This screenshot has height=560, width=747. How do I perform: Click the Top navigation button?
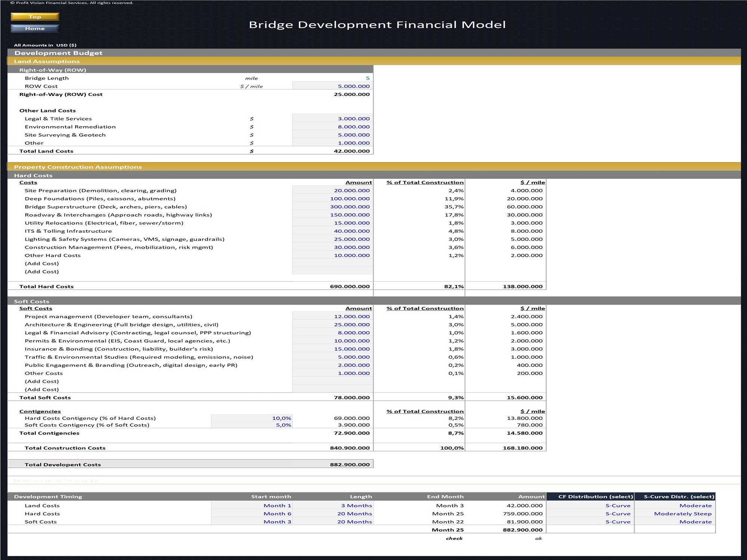pos(35,17)
